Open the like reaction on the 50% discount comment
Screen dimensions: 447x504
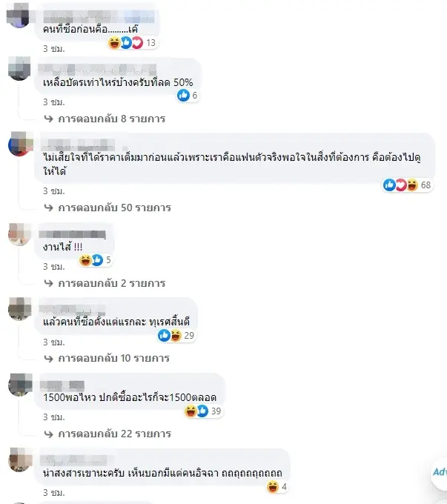tap(183, 95)
